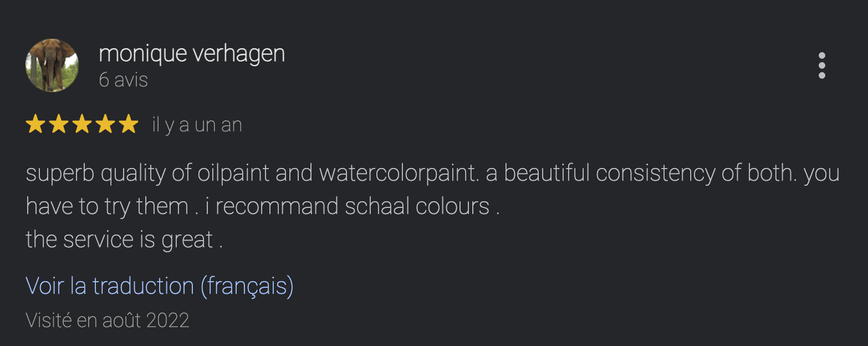Open the three-dot review options menu
868x346 pixels.
[x=821, y=66]
